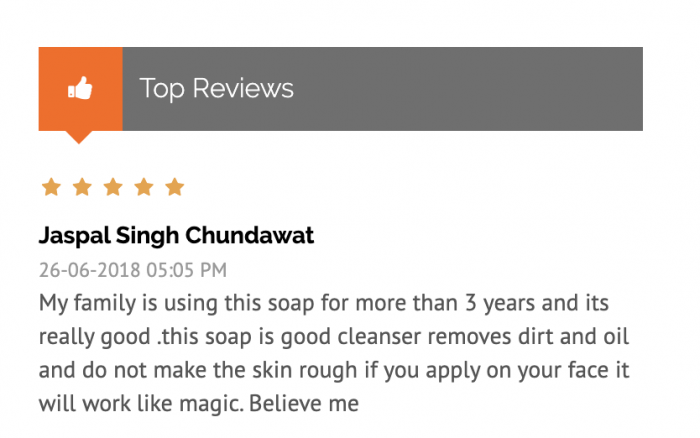
Task: Click the review time 05:05 PM
Action: click(187, 270)
